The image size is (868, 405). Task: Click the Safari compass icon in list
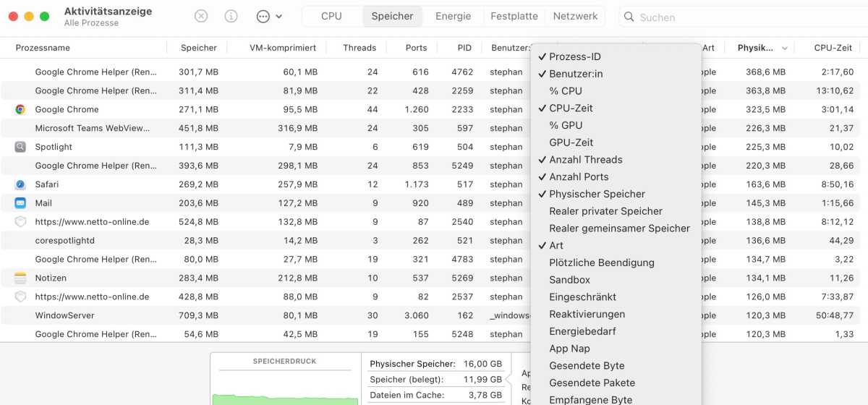pos(20,184)
